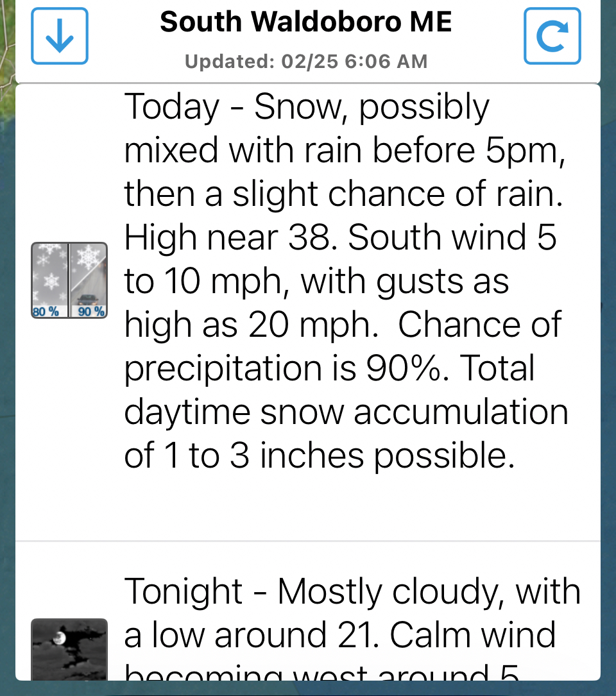Tap Today's snow weather icon

pos(69,280)
